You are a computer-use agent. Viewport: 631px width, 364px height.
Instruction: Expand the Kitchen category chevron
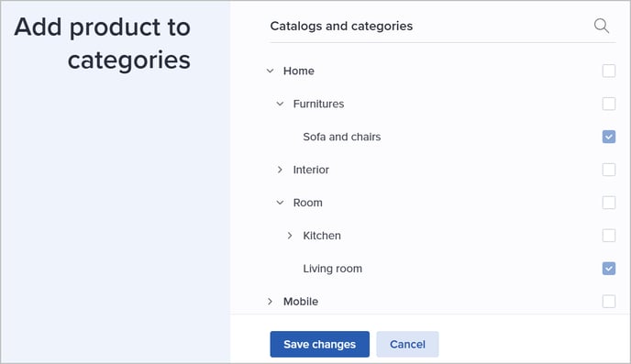[x=290, y=236]
